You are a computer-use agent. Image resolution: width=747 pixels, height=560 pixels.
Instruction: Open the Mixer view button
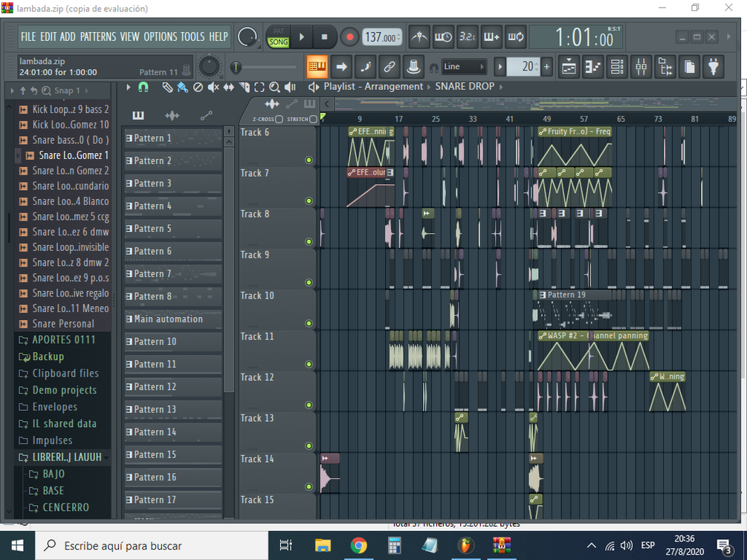(641, 67)
